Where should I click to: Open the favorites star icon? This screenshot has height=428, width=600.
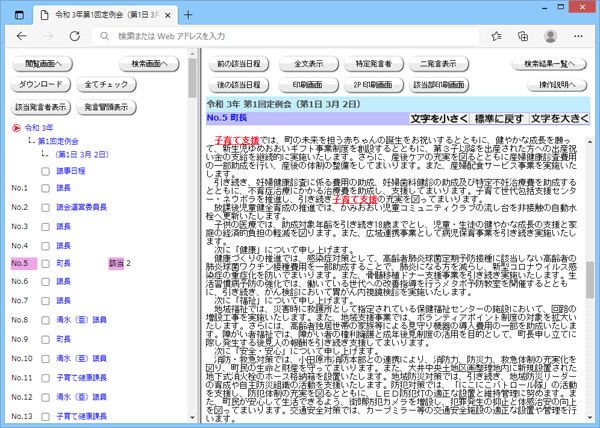(x=497, y=36)
